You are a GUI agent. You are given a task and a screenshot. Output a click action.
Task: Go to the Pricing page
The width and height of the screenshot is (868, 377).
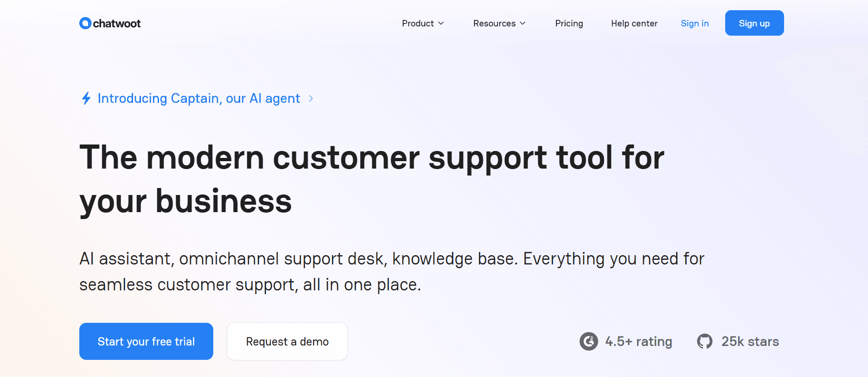pos(569,23)
